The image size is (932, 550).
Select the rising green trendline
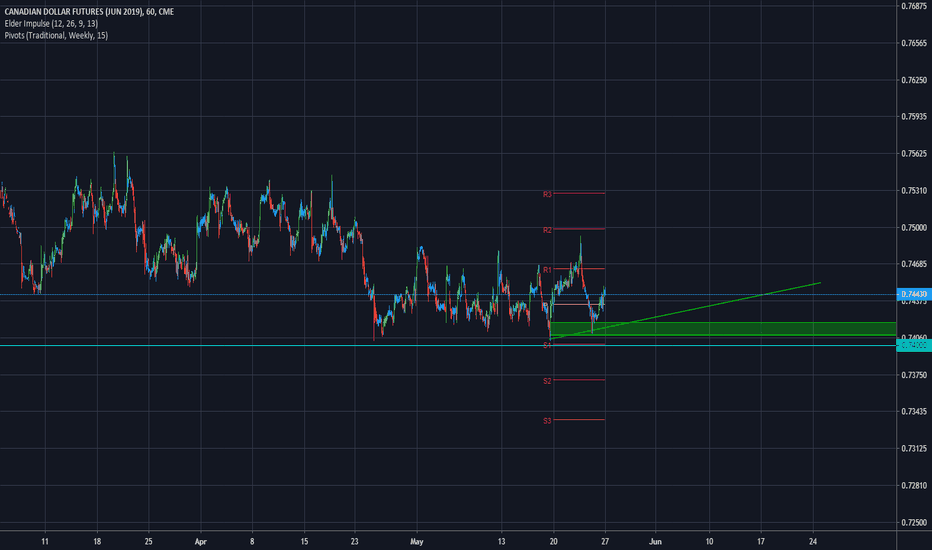coord(685,311)
